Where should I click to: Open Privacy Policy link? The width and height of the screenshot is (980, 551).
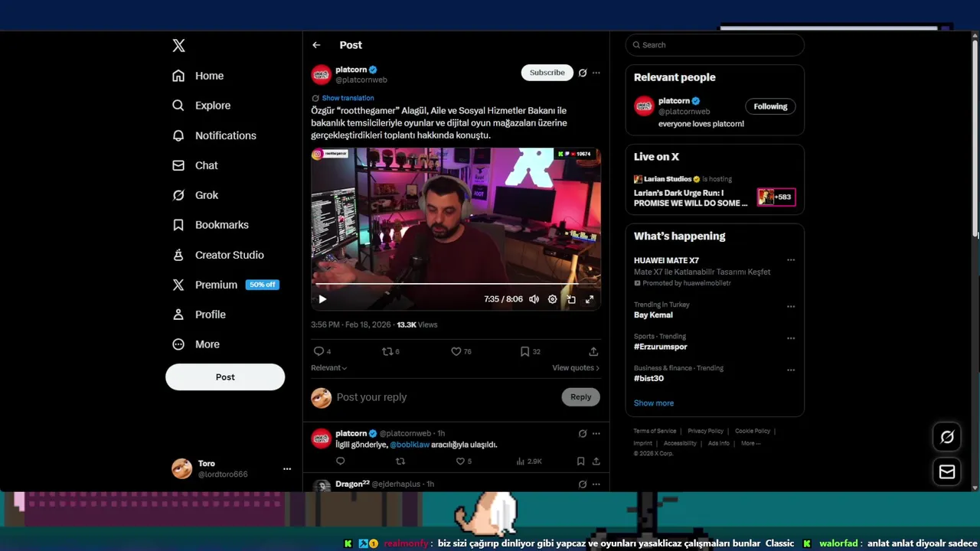coord(705,431)
